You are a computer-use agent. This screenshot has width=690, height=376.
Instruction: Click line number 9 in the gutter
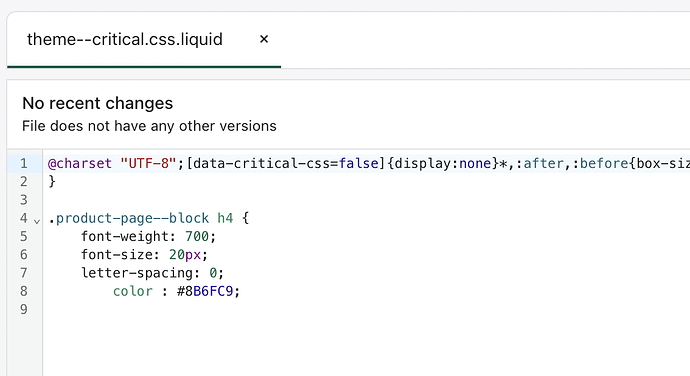click(24, 310)
